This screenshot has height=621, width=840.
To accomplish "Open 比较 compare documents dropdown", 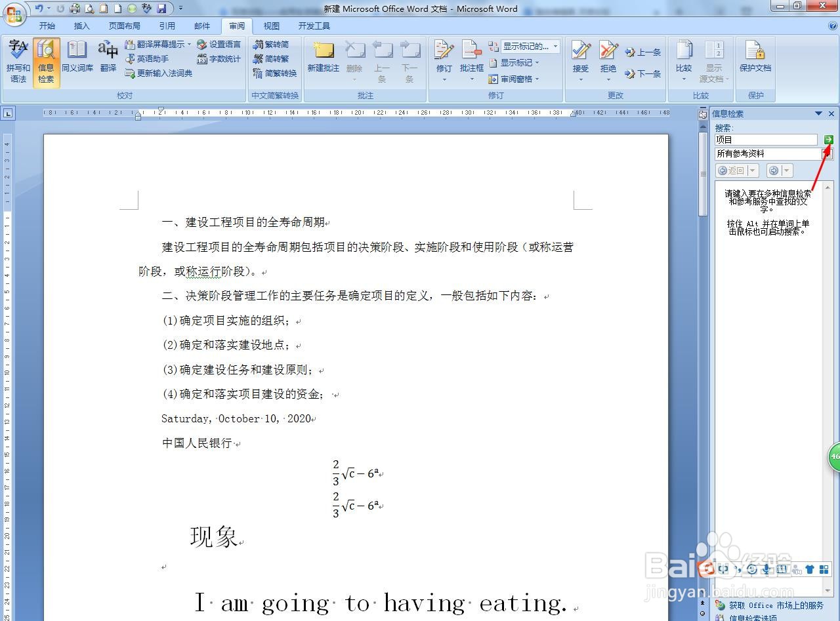I will 684,60.
